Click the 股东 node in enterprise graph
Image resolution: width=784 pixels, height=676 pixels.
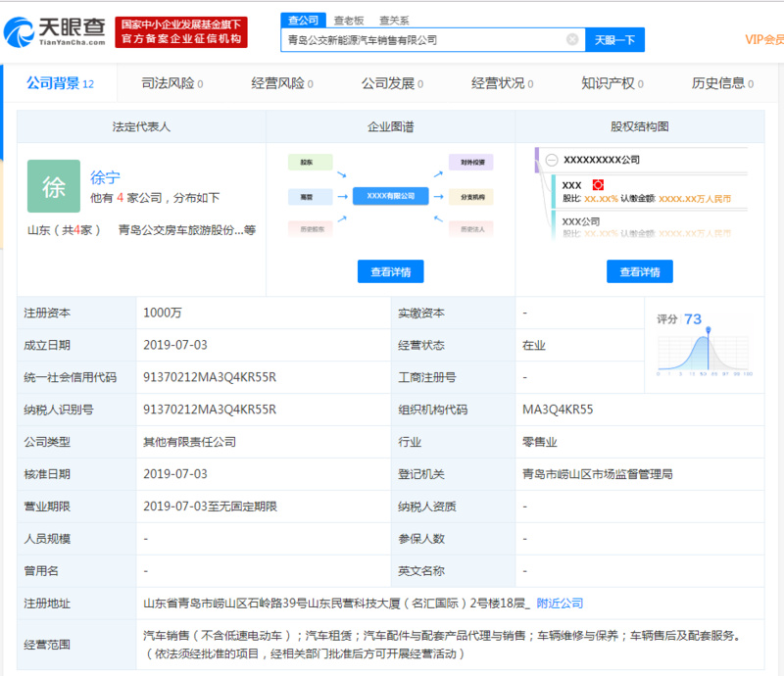[x=311, y=162]
